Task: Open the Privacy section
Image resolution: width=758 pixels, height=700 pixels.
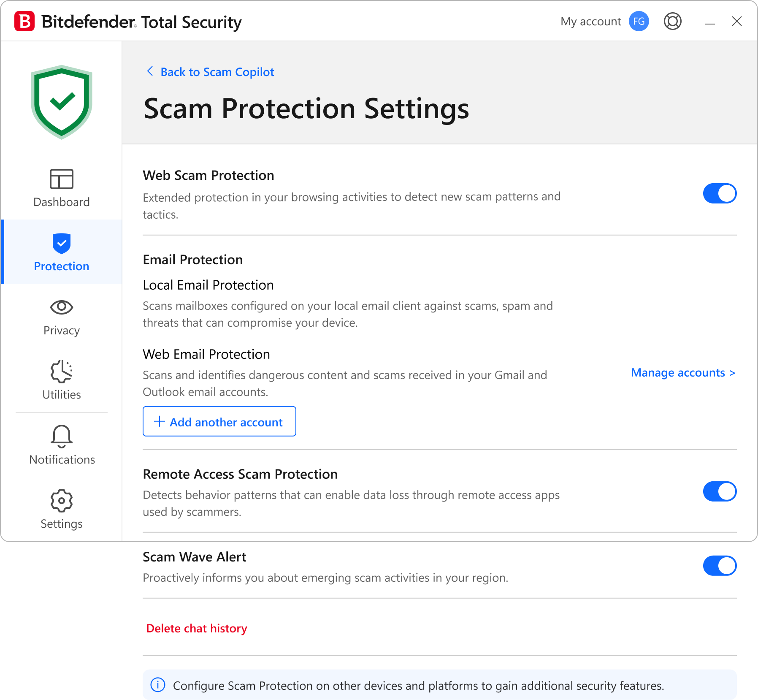Action: point(61,317)
